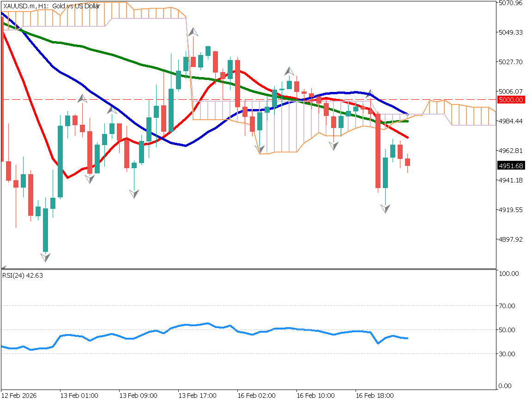This screenshot has width=532, height=402.
Task: Select the last red candle on the chart
Action: 407,162
